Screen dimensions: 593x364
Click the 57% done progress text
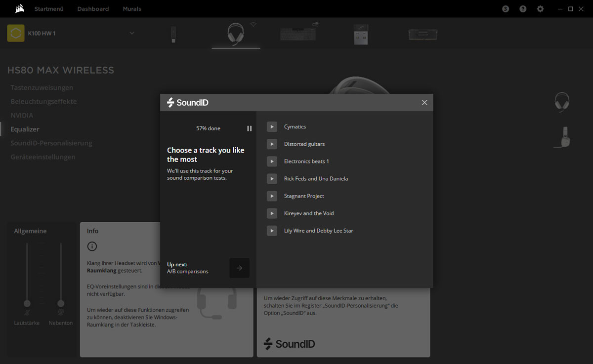click(208, 128)
